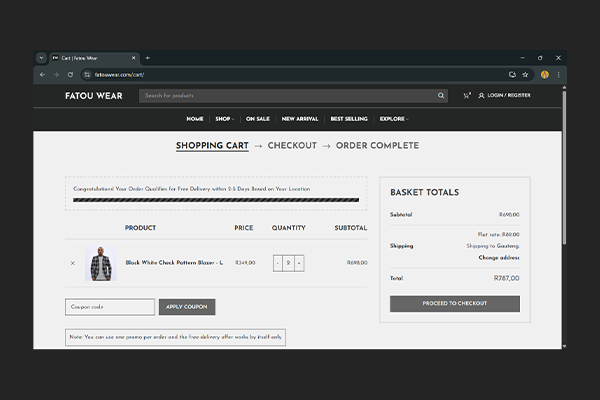The height and width of the screenshot is (400, 600).
Task: Increase blazer quantity with plus button
Action: coord(299,263)
